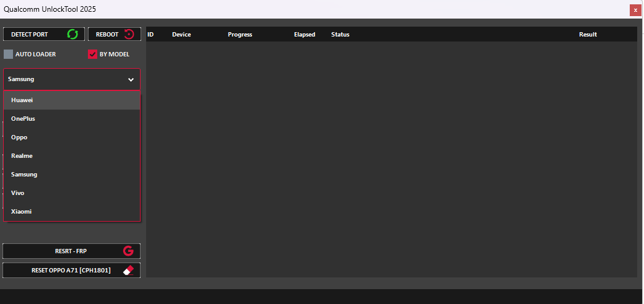The width and height of the screenshot is (644, 304).
Task: Click the eraser icon on Reset Oppo A71
Action: pyautogui.click(x=129, y=271)
